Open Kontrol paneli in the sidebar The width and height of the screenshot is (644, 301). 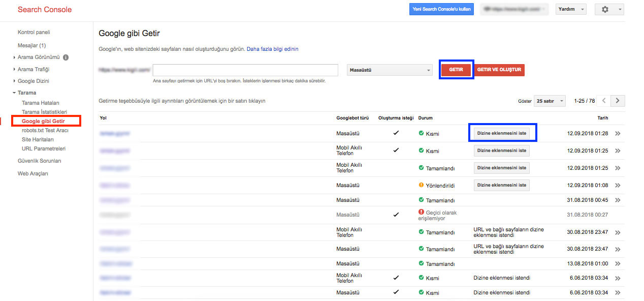34,32
